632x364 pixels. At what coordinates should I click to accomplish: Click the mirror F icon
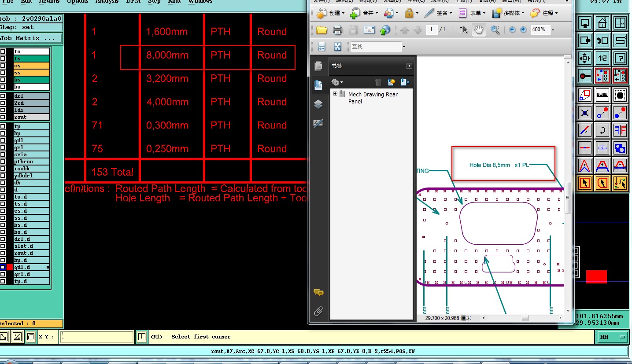[x=620, y=130]
